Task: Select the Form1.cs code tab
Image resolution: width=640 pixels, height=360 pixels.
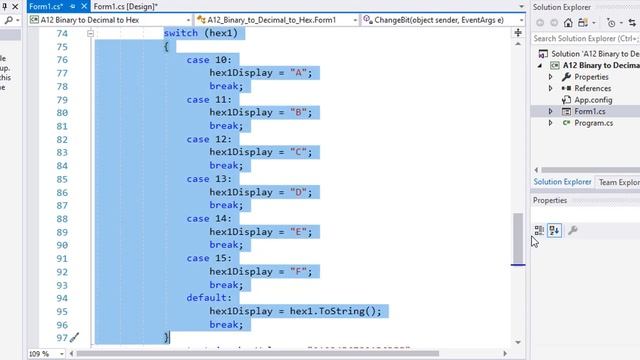Action: pyautogui.click(x=46, y=7)
